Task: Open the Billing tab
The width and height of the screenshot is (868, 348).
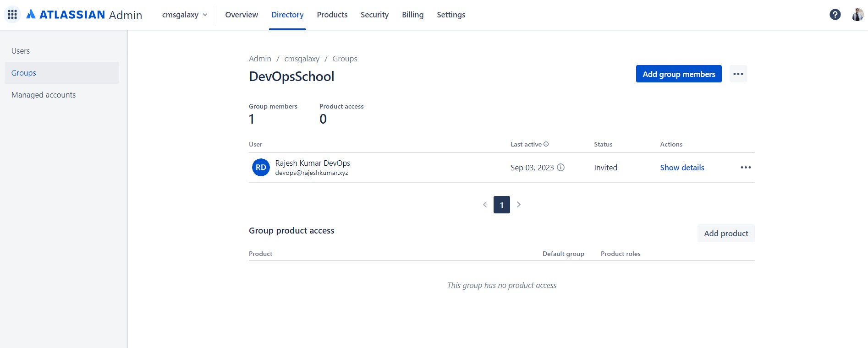Action: pos(413,15)
